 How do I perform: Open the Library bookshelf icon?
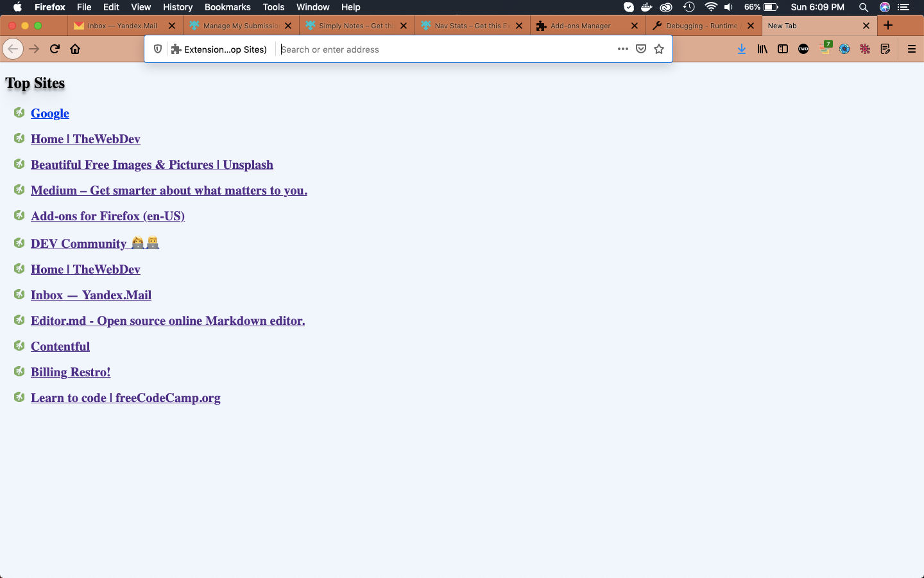coord(762,49)
